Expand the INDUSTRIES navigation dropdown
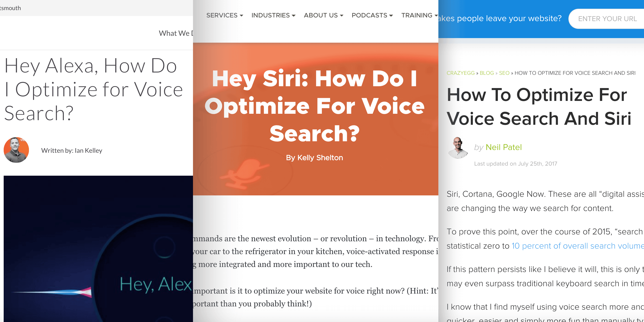 273,16
